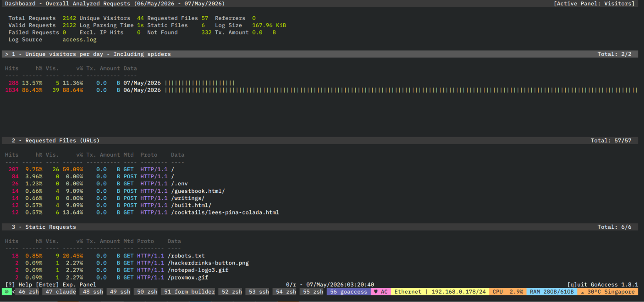Viewport: 644px width, 302px height.
Task: Switch to tmux window 52 zsh
Action: [x=232, y=292]
